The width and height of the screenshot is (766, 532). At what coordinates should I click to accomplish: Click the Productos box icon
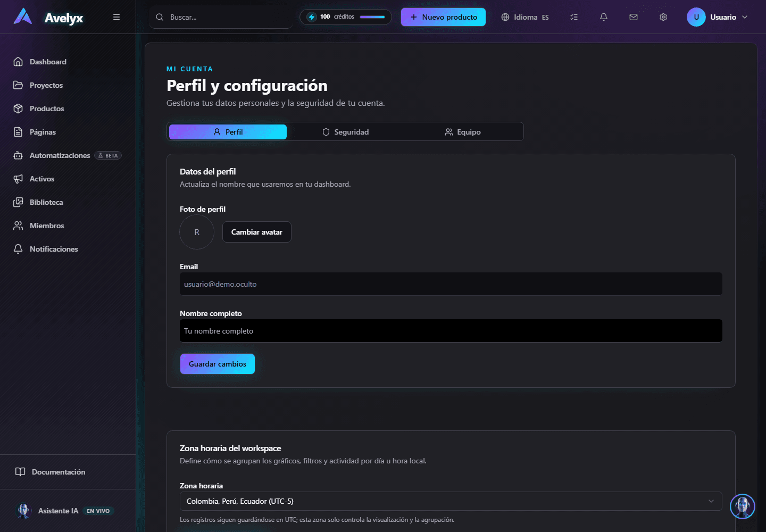[x=18, y=109]
